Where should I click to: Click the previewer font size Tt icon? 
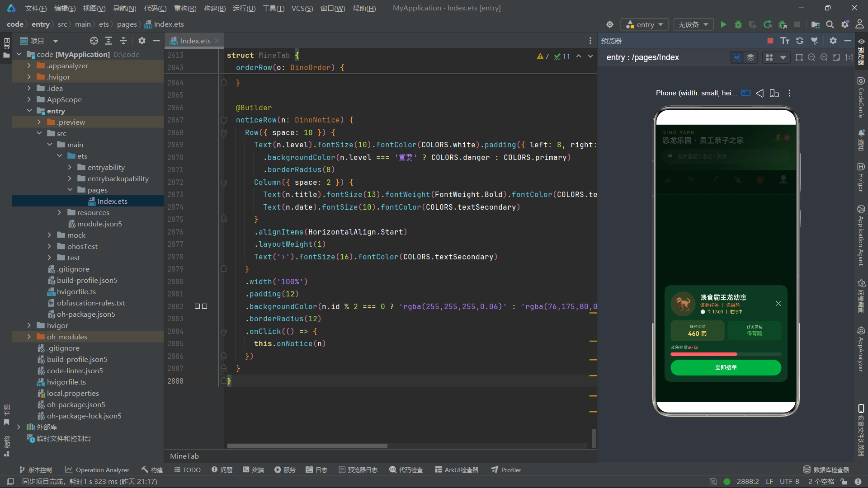pos(785,41)
